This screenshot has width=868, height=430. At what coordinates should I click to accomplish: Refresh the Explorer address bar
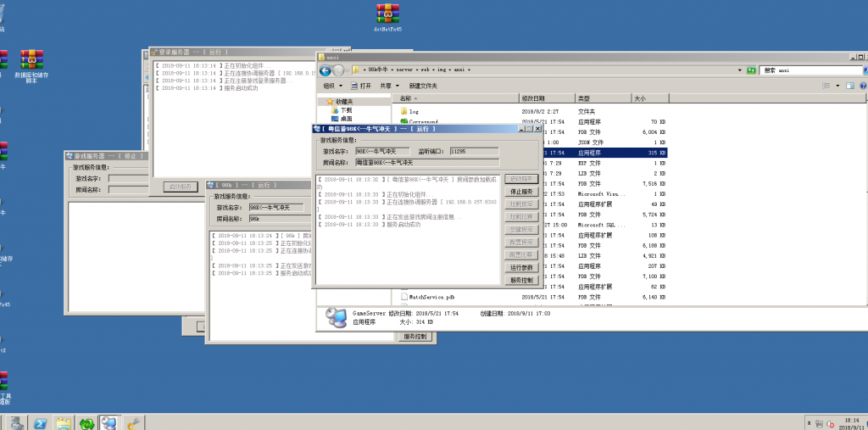(751, 70)
